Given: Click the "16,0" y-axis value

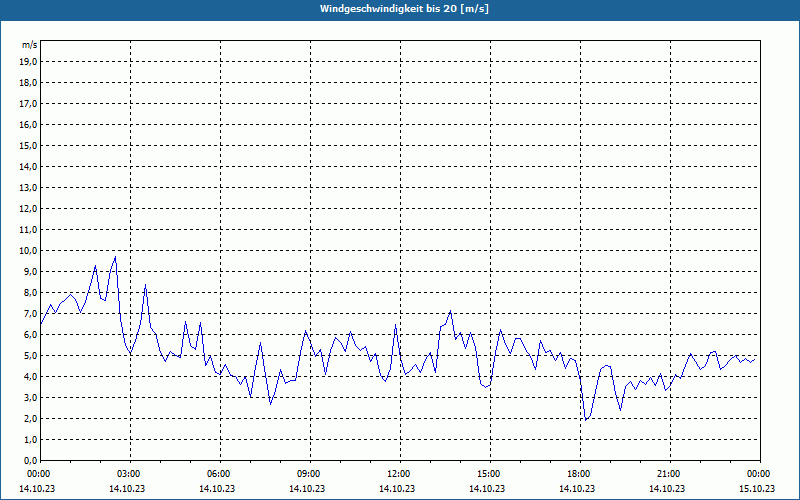Looking at the screenshot, I should [28, 124].
